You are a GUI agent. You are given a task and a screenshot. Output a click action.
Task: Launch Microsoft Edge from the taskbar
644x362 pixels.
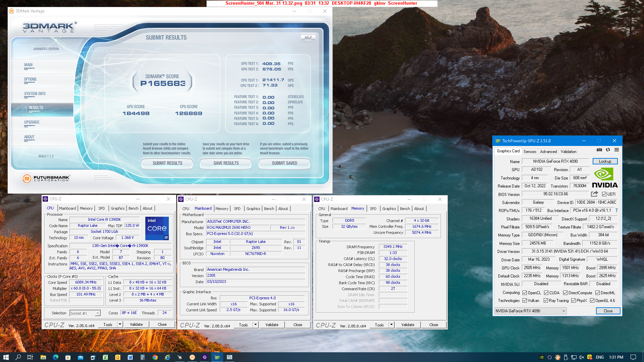pos(55,357)
